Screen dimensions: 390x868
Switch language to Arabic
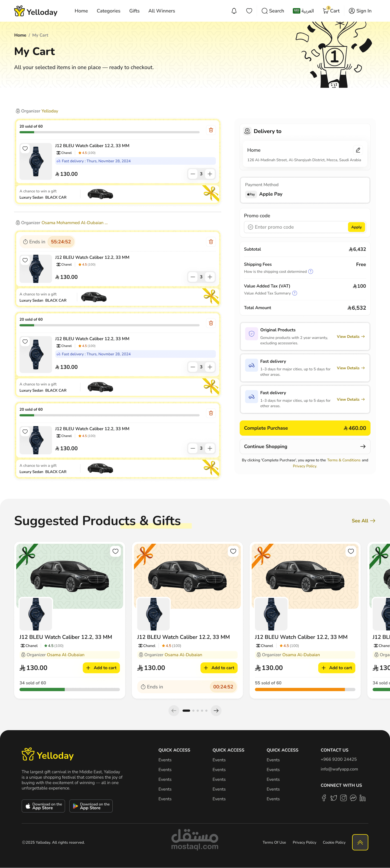[303, 11]
